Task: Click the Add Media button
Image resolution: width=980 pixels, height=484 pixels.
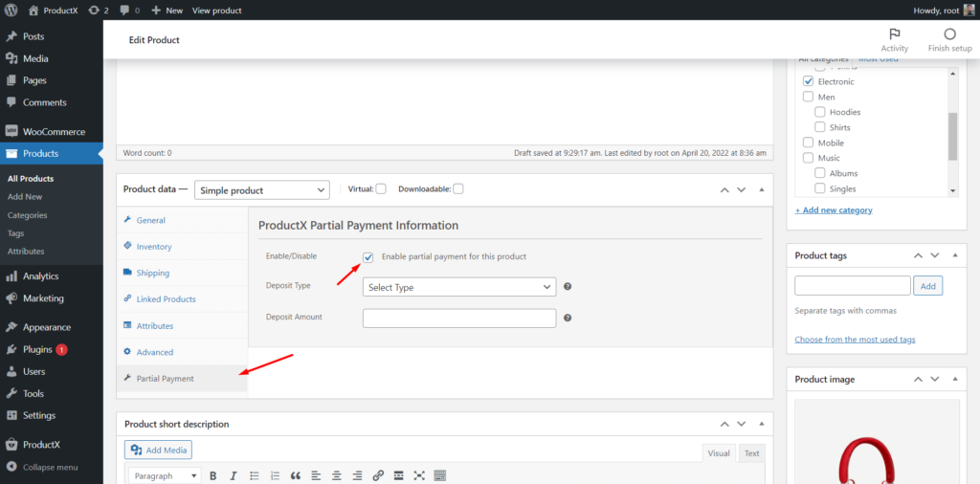Action: 159,450
